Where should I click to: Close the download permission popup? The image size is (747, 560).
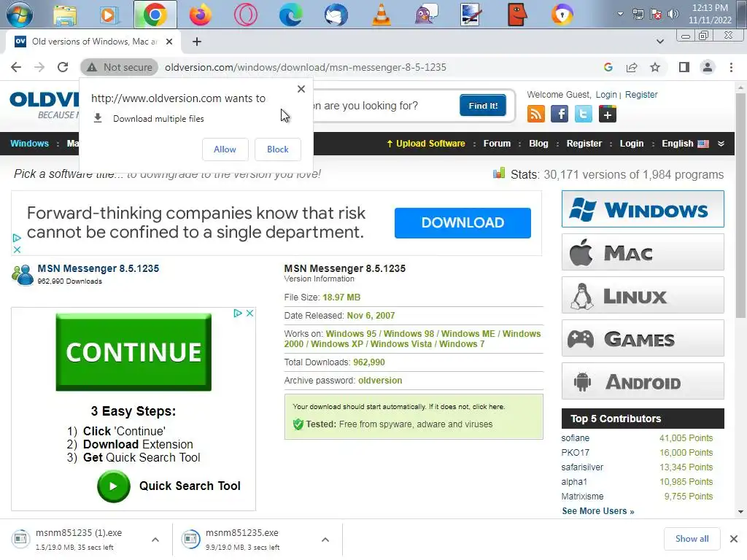coord(301,88)
